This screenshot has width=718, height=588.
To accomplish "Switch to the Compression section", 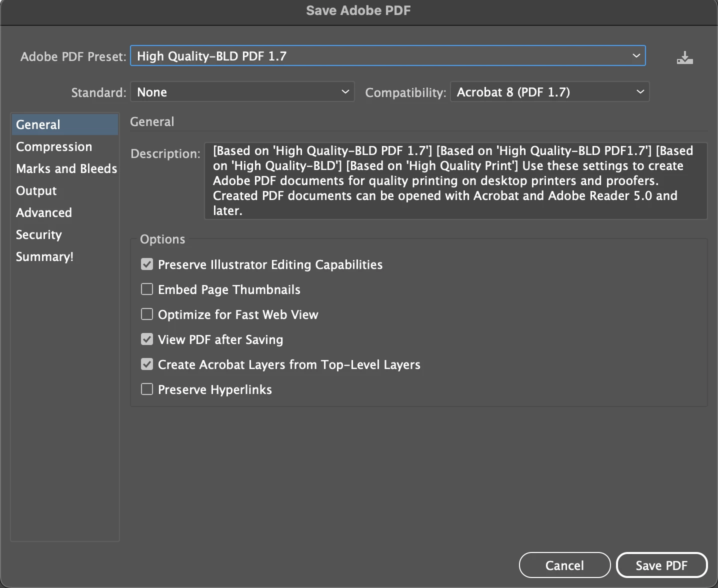I will tap(65, 146).
